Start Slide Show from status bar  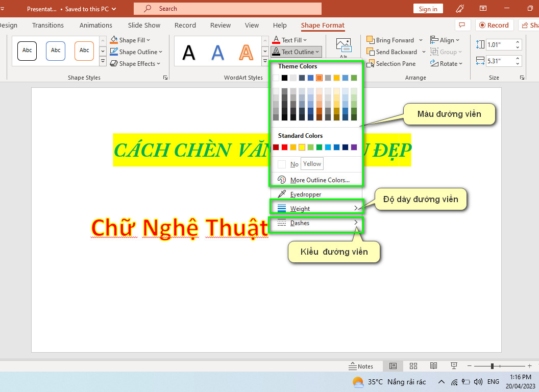point(454,366)
